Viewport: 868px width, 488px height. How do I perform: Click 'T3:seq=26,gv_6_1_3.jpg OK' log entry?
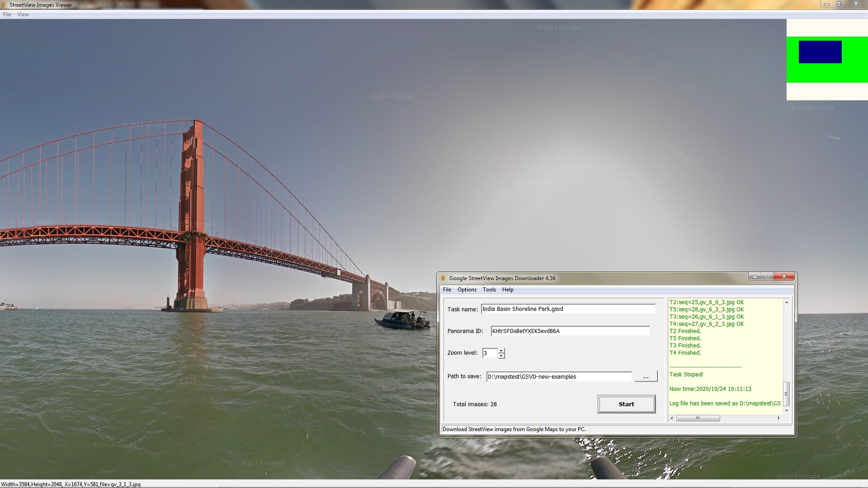click(x=706, y=317)
